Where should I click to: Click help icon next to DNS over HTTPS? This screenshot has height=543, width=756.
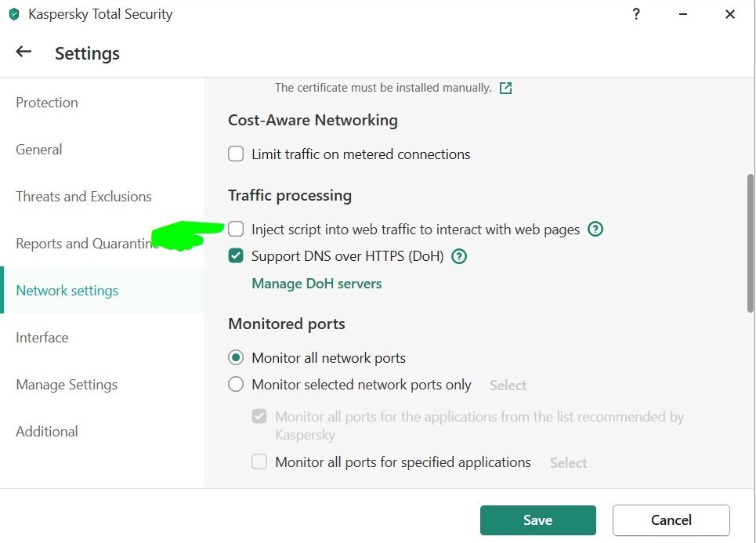tap(459, 256)
